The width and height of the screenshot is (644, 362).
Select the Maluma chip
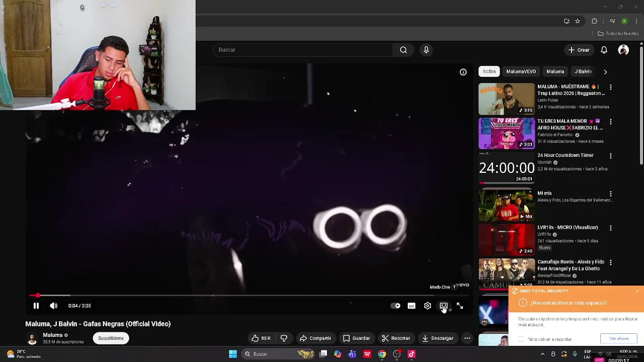[x=555, y=71]
